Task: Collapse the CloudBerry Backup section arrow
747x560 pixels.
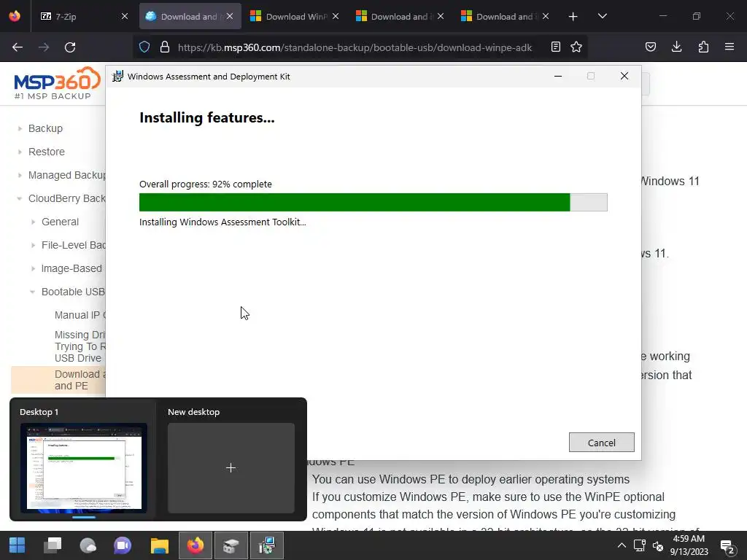Action: click(20, 198)
